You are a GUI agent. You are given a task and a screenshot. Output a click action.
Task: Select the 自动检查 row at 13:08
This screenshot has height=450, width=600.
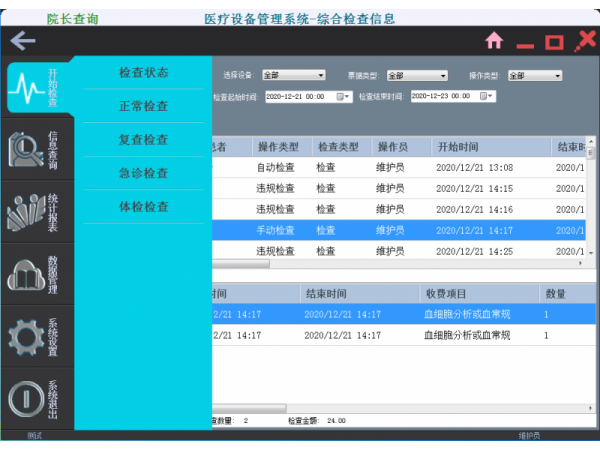[x=400, y=168]
